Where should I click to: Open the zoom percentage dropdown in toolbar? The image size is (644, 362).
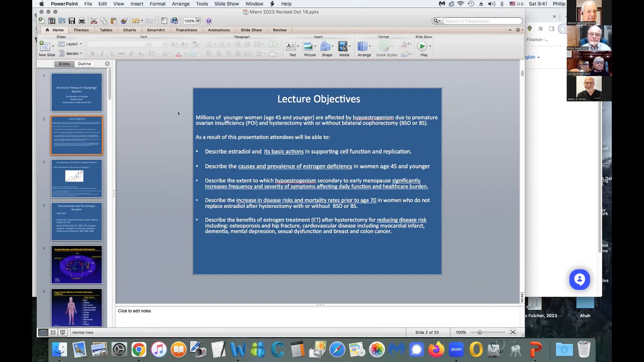(198, 21)
